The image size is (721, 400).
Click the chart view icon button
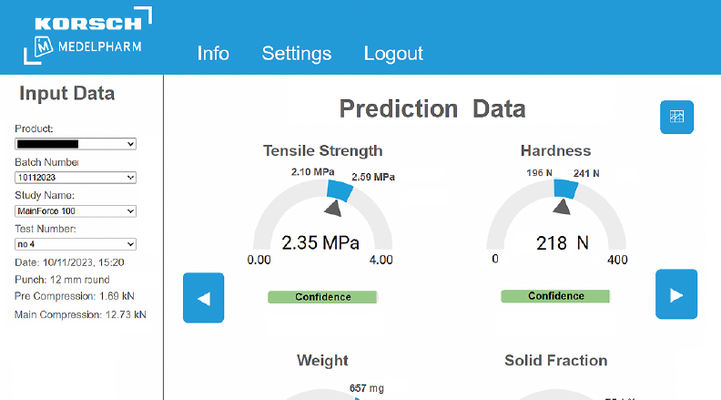click(x=676, y=117)
